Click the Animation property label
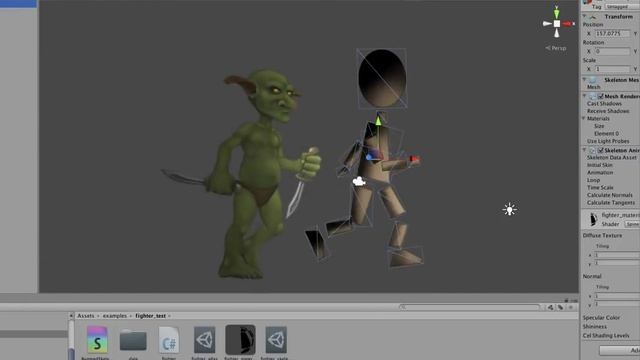Screen dimensions: 640x360 click(600, 173)
